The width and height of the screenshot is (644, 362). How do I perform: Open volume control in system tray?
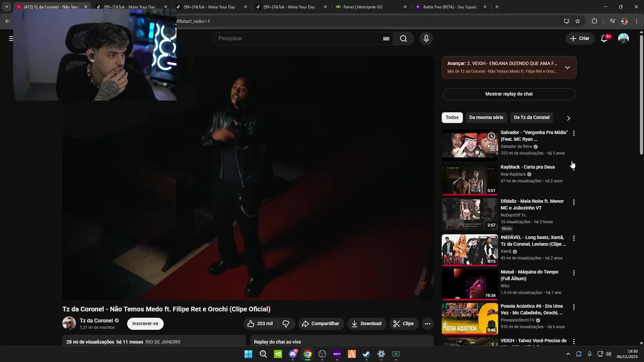point(608,354)
